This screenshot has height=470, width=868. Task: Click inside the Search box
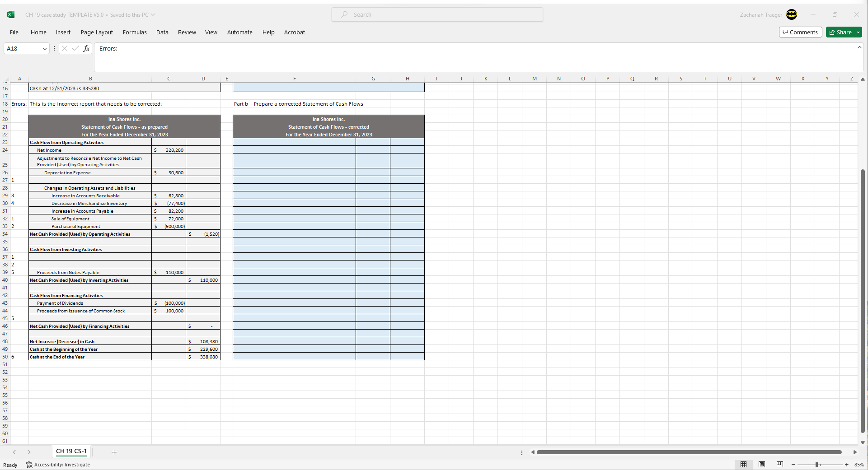coord(437,14)
